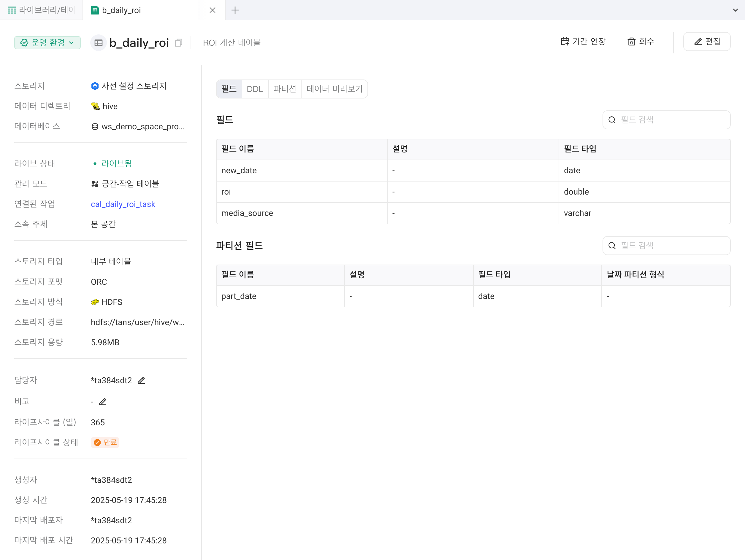Select the b_daily_roi tab
This screenshot has height=560, width=745.
click(x=154, y=10)
